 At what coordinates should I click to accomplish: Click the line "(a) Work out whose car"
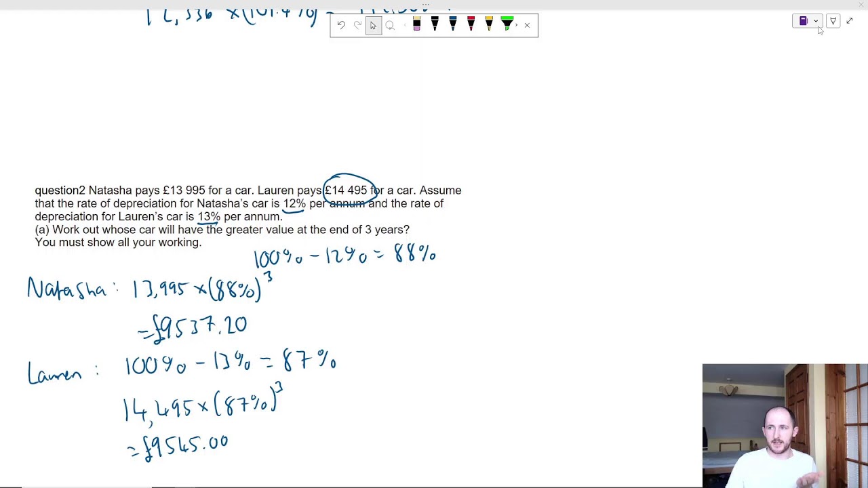[222, 230]
